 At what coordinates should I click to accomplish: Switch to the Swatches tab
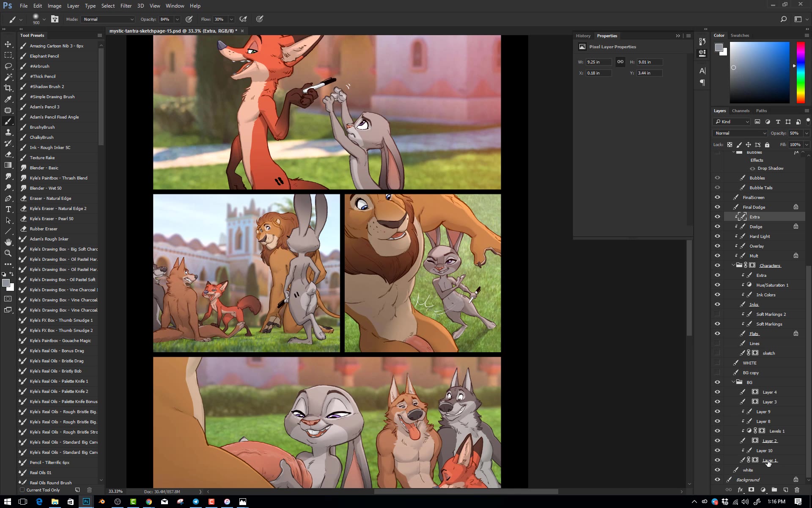pos(740,36)
